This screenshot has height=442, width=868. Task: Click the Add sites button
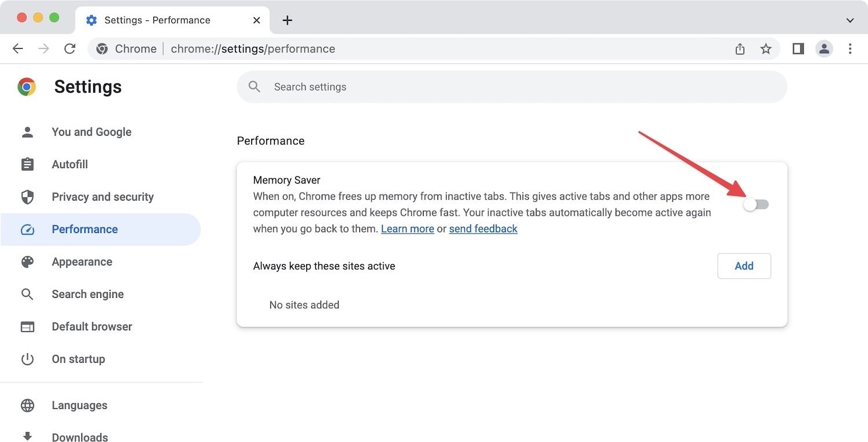pyautogui.click(x=744, y=266)
